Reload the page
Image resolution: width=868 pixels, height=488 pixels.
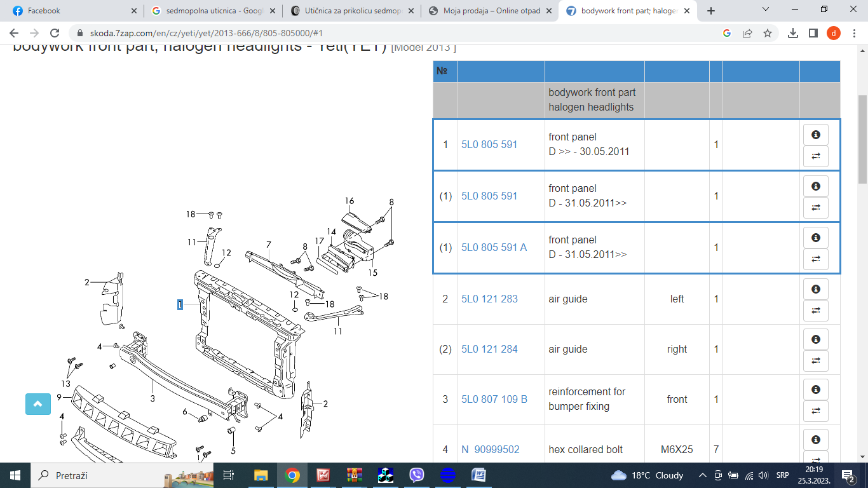point(55,33)
